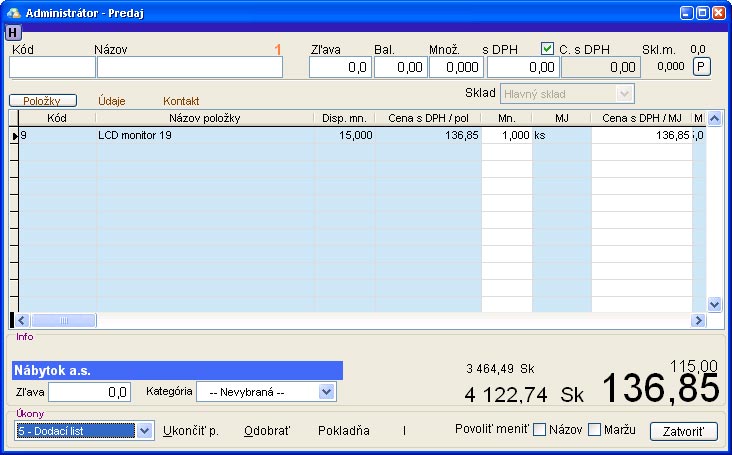
Task: Open the Pokladňa action
Action: pyautogui.click(x=343, y=431)
